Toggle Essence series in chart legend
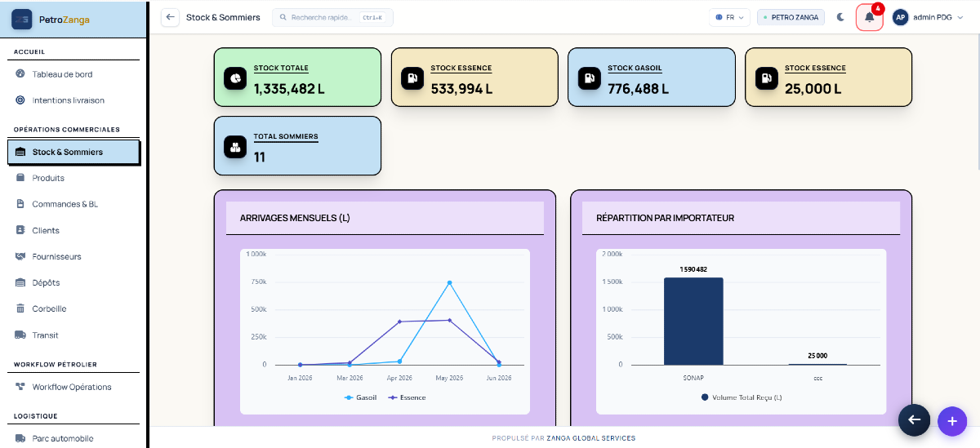The image size is (980, 448). (407, 397)
